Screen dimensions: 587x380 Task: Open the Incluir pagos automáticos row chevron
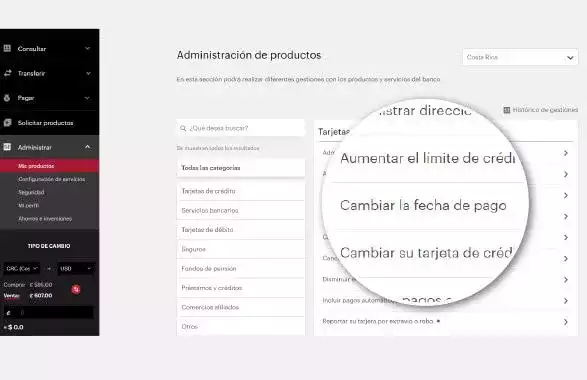[566, 301]
